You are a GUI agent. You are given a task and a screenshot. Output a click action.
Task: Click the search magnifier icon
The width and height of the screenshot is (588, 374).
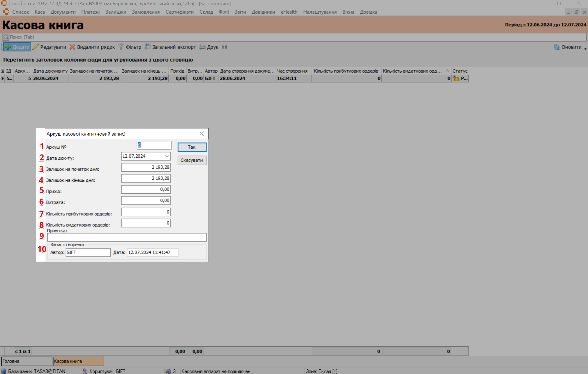(x=6, y=37)
